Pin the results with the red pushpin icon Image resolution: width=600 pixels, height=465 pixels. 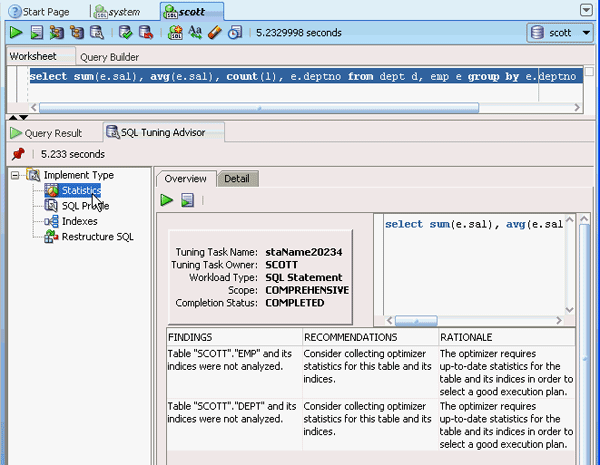point(18,154)
